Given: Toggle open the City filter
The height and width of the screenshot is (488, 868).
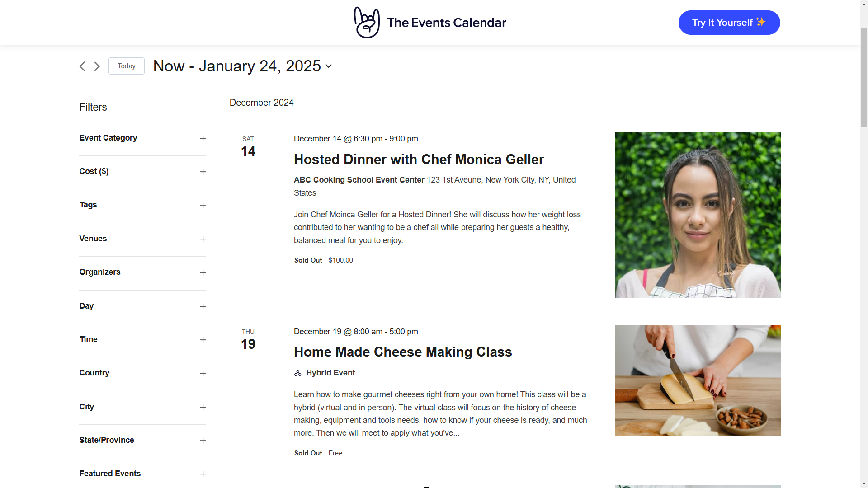Looking at the screenshot, I should click(x=203, y=408).
